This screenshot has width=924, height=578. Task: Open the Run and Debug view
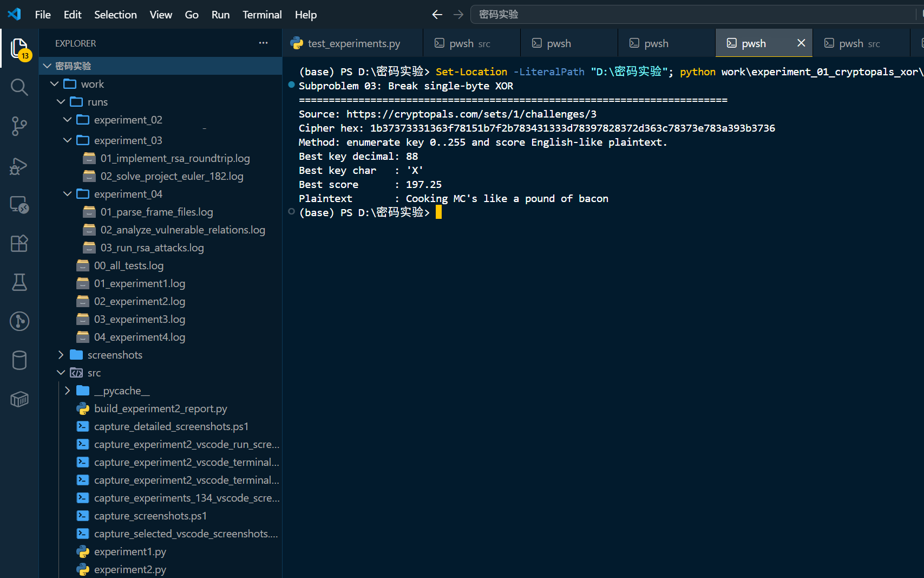[x=19, y=165]
